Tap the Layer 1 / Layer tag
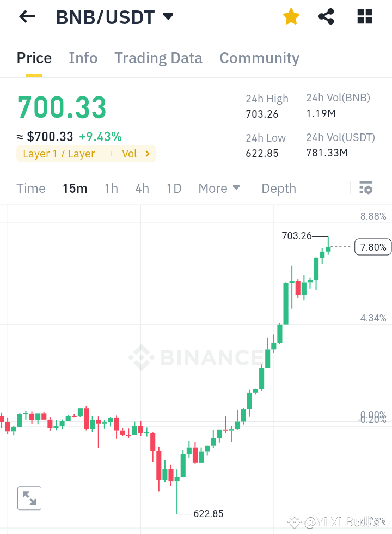The height and width of the screenshot is (534, 392). pyautogui.click(x=59, y=154)
